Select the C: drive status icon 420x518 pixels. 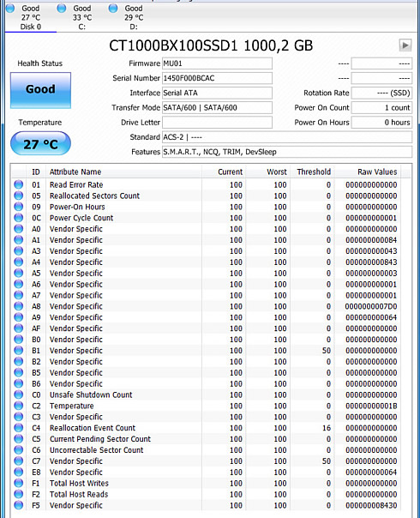click(62, 8)
